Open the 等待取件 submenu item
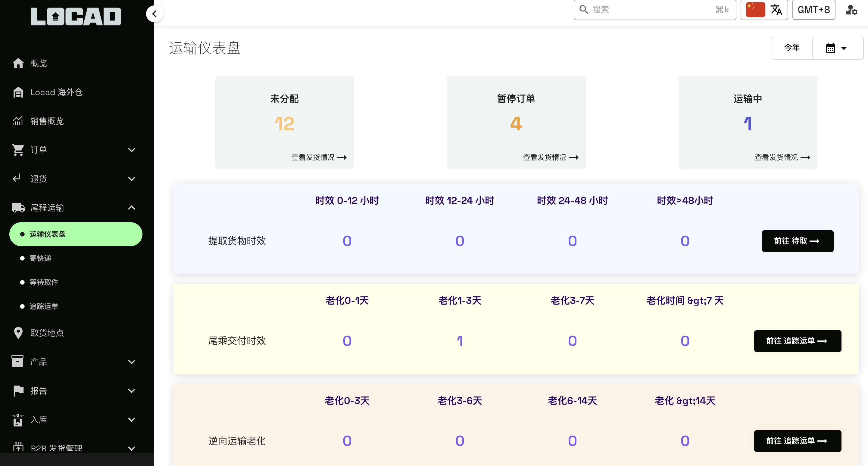868x466 pixels. [x=44, y=282]
